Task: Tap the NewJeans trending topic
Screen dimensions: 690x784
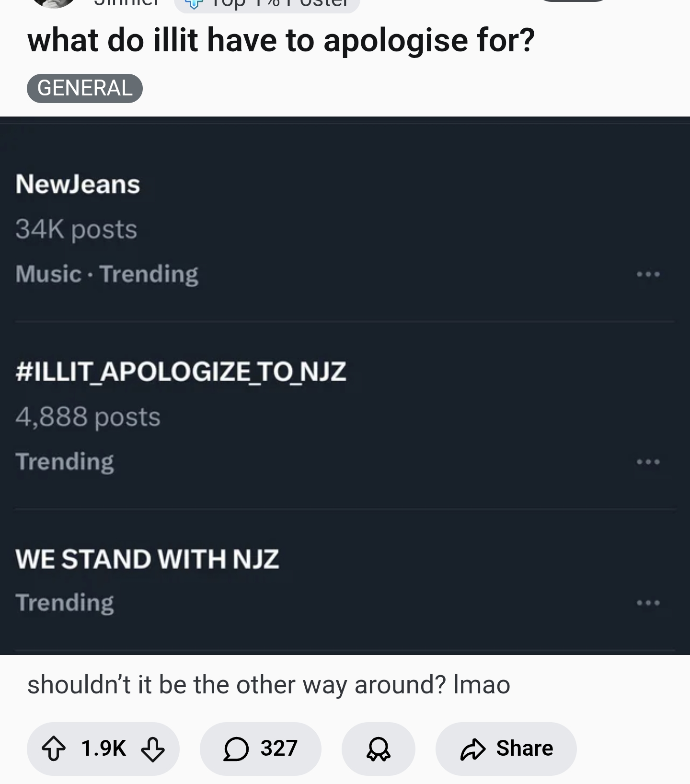Action: 78,185
